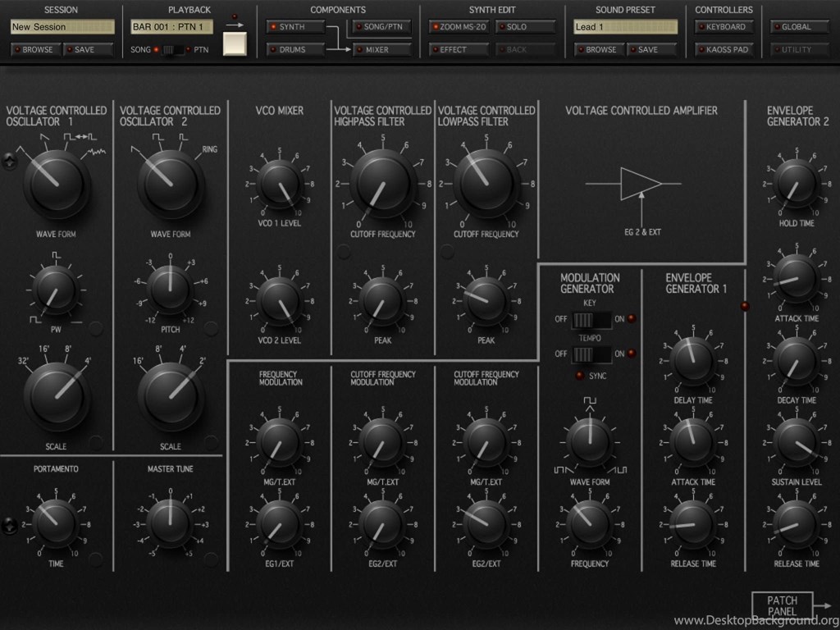Toggle the SYNC indicator in Modulation Generator
The image size is (840, 630).
[580, 376]
